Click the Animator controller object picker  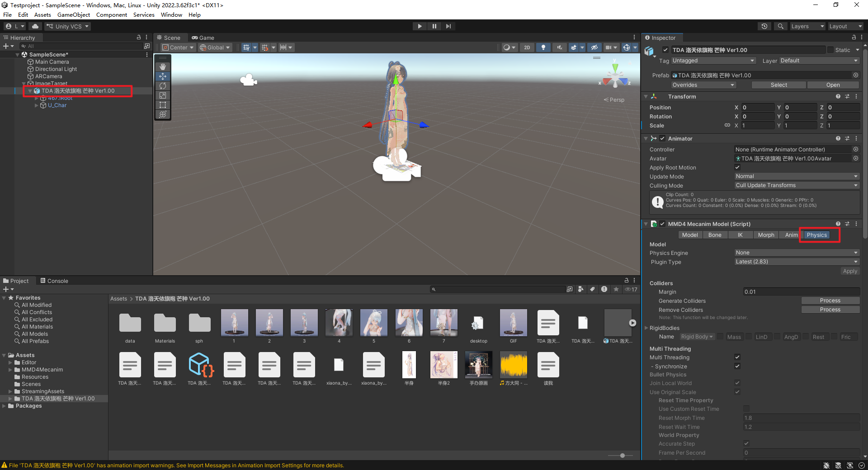click(855, 149)
